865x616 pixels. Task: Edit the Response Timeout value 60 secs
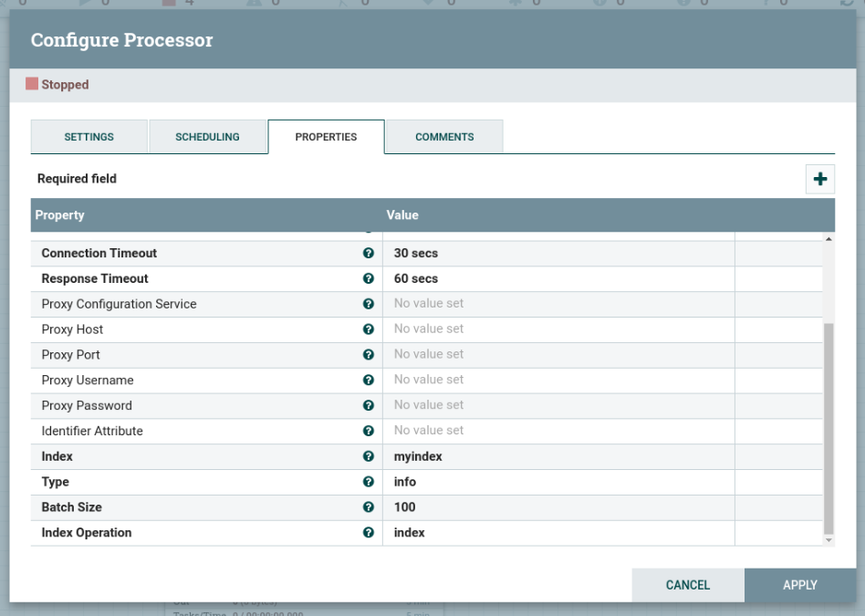(558, 278)
